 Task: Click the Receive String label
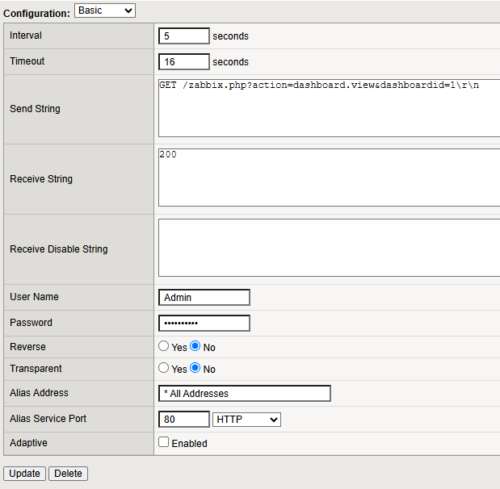pyautogui.click(x=41, y=179)
